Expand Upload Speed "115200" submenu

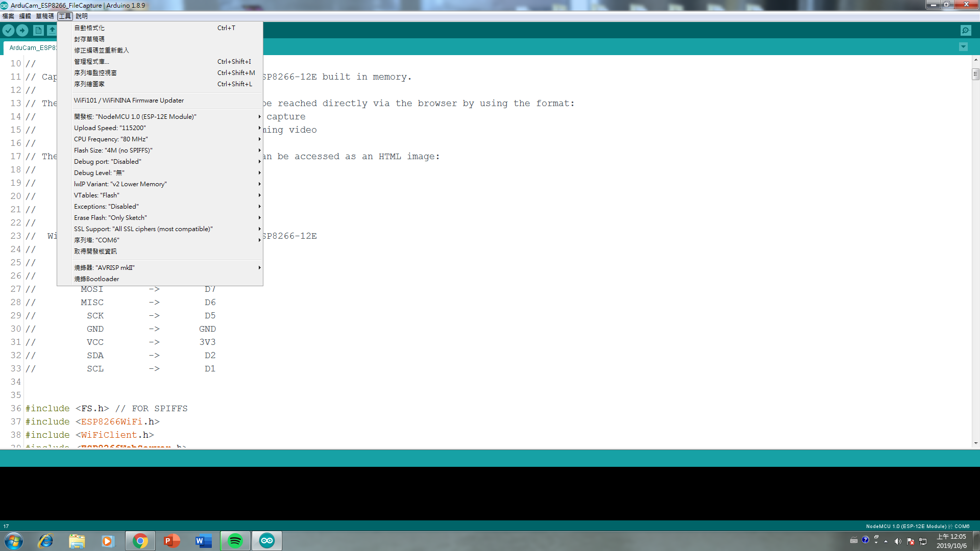pyautogui.click(x=160, y=128)
